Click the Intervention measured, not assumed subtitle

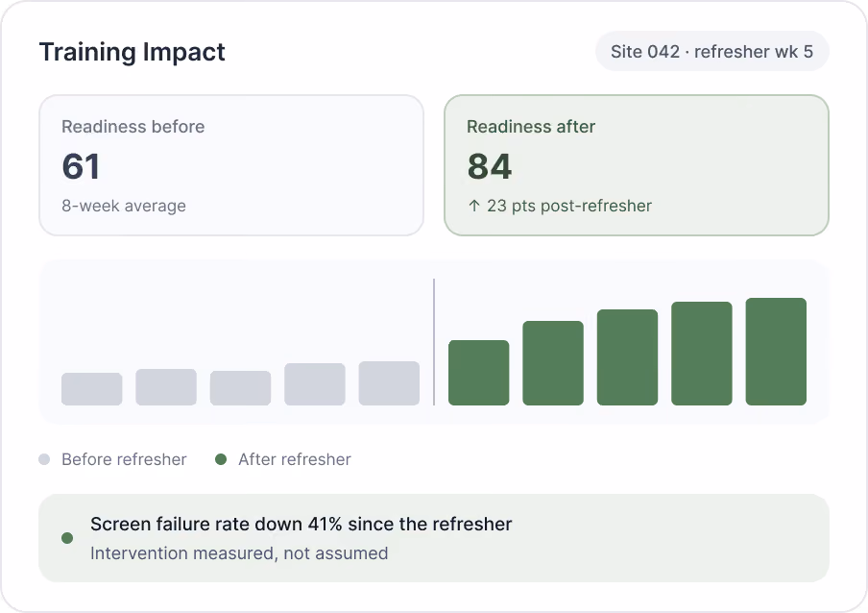[239, 553]
